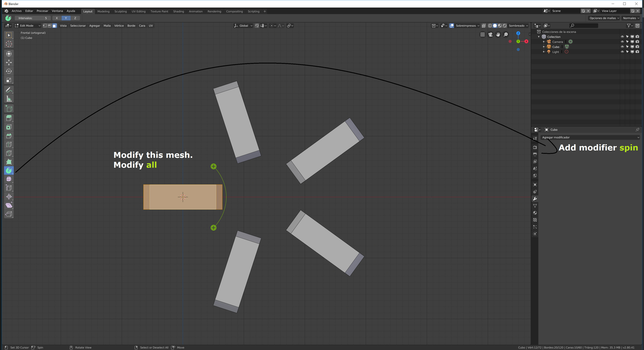The image size is (644, 350).
Task: Switch to vertex select mode
Action: point(45,25)
